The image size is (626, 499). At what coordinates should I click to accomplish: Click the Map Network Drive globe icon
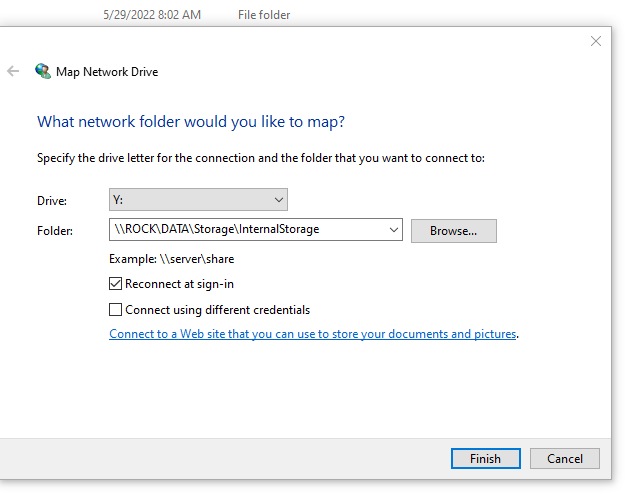coord(43,71)
